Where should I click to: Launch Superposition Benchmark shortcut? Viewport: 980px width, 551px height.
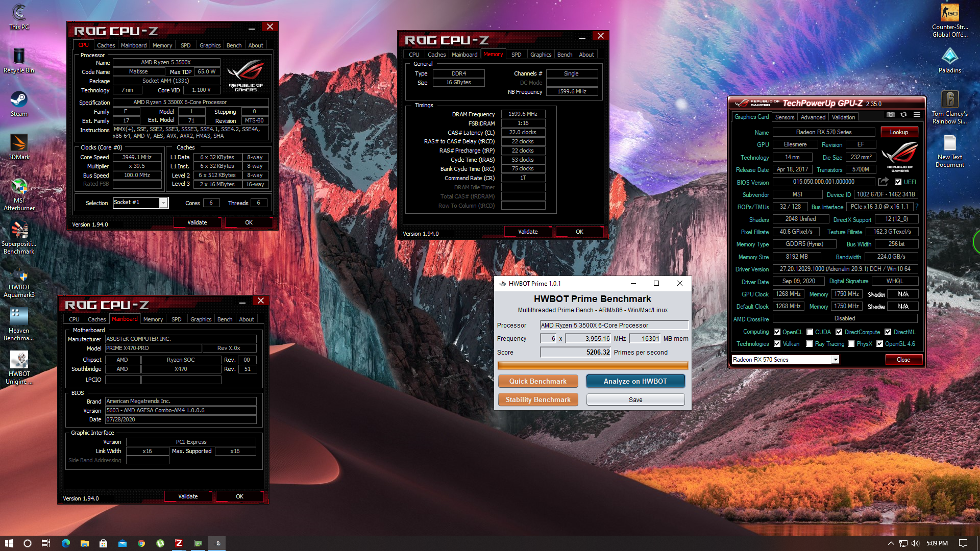19,237
